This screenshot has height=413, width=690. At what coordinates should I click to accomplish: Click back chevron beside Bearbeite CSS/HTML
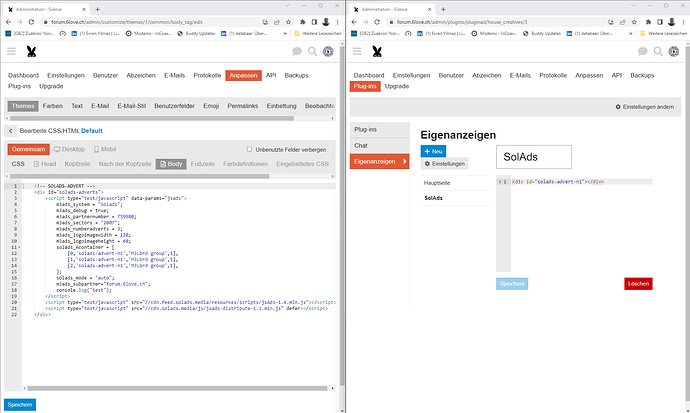tap(11, 131)
